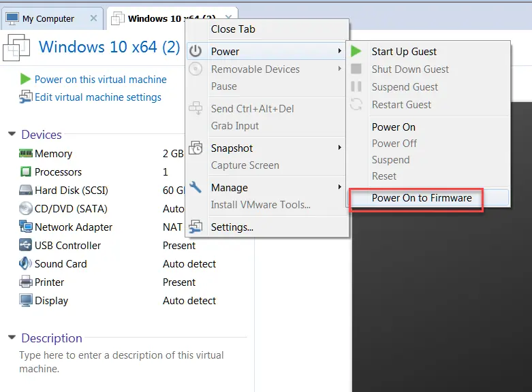
Task: Expand the Snapshot submenu arrow
Action: coord(340,148)
